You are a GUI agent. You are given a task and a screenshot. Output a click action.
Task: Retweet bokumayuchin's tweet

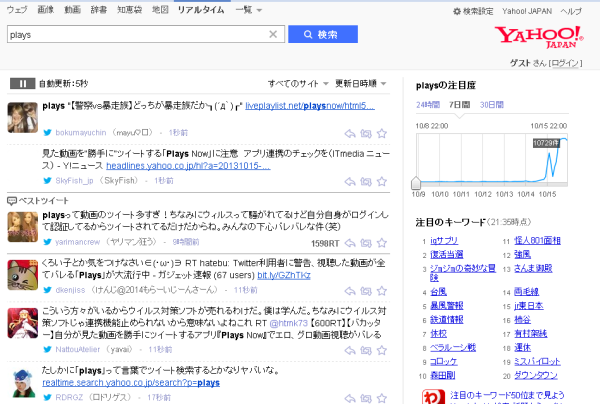(366, 133)
